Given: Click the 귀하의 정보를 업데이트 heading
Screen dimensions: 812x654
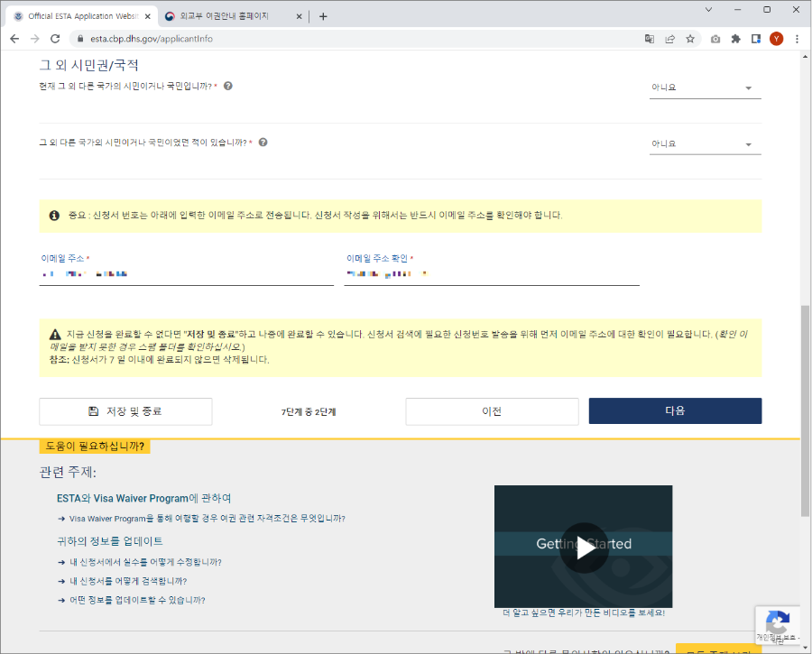Looking at the screenshot, I should click(x=110, y=541).
